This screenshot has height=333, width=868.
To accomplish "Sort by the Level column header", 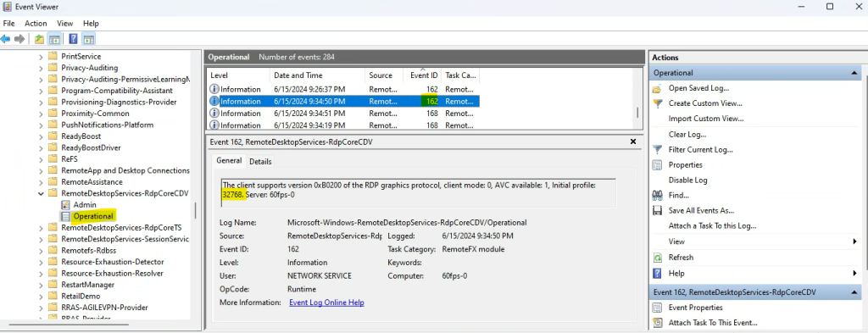I will coord(238,75).
